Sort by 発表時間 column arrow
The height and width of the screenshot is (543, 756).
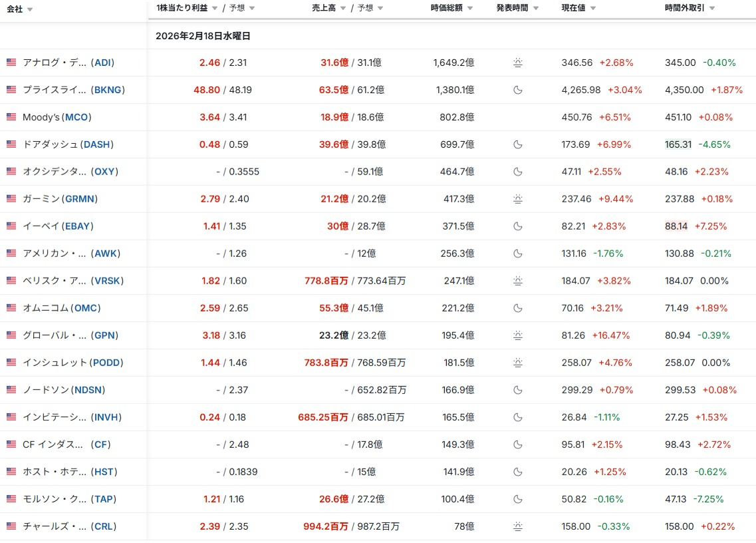pyautogui.click(x=535, y=9)
